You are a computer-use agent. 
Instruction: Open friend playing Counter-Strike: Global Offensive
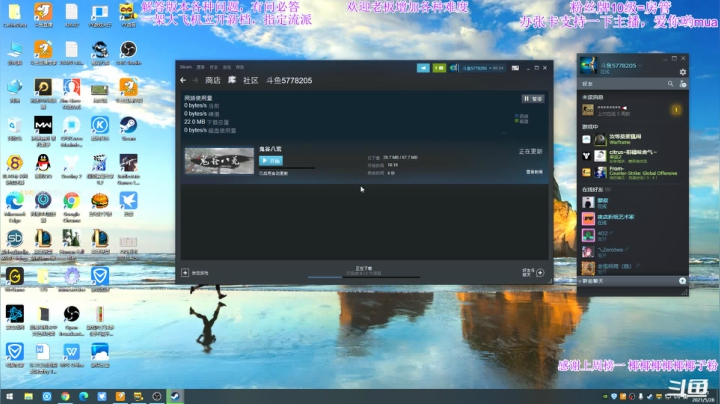click(x=633, y=172)
